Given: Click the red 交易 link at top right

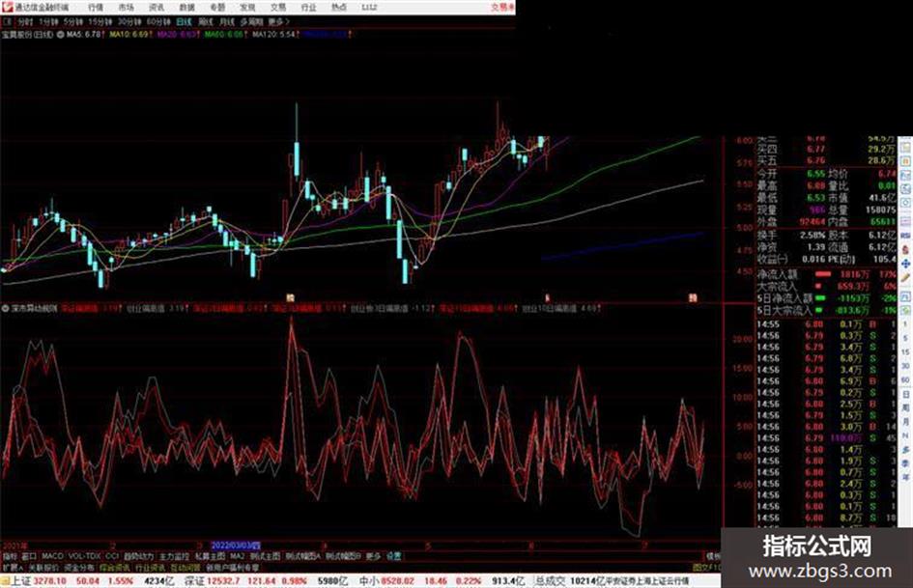Looking at the screenshot, I should [x=502, y=8].
